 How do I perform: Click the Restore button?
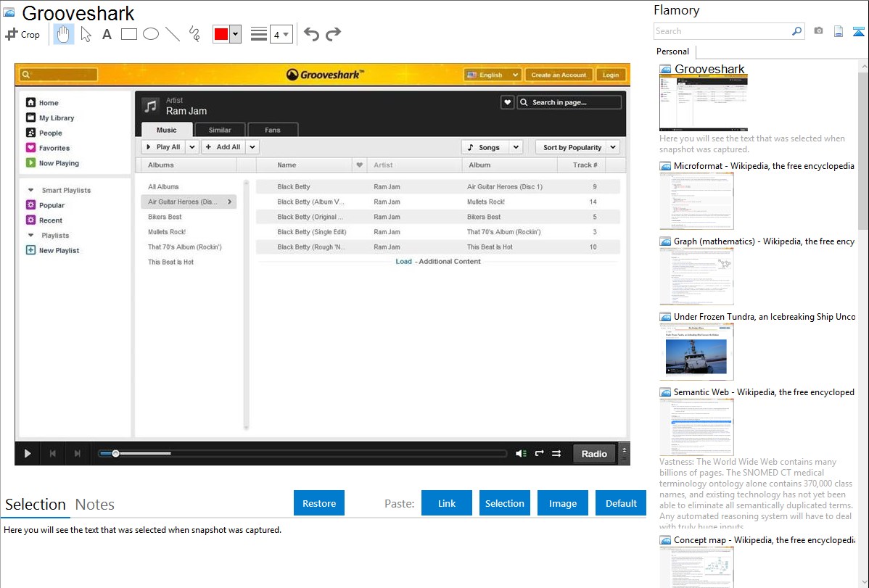[x=319, y=503]
